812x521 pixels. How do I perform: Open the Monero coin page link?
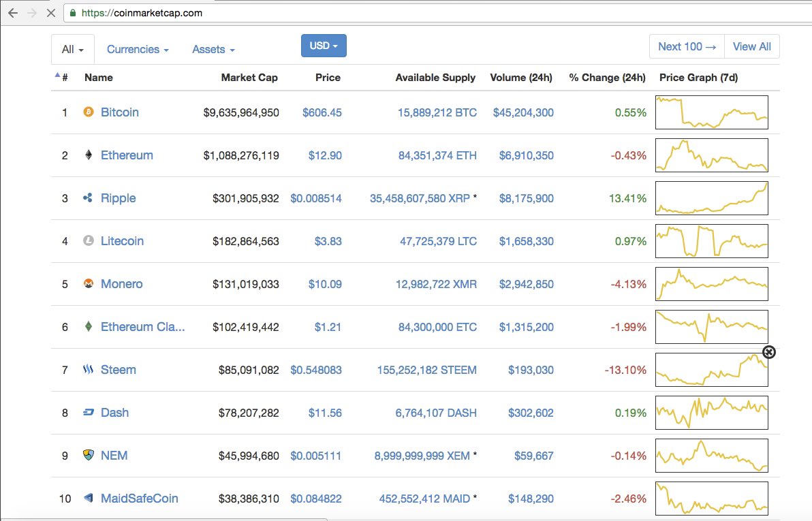tap(122, 284)
